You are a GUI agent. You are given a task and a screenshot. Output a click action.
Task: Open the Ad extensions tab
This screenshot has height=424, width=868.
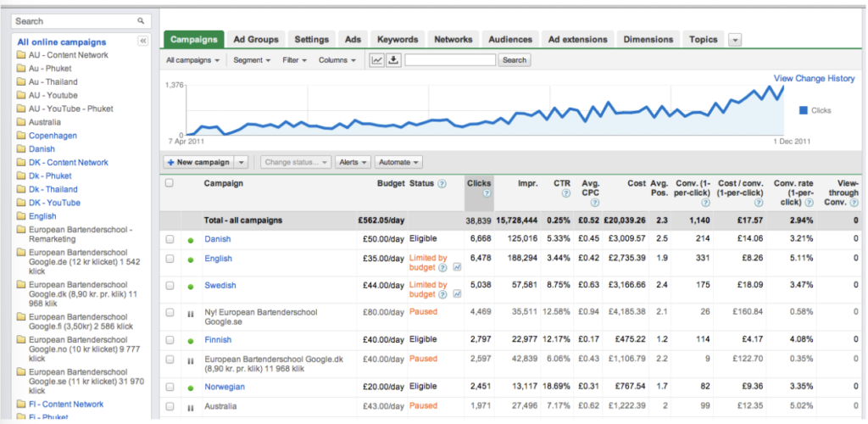pos(577,39)
